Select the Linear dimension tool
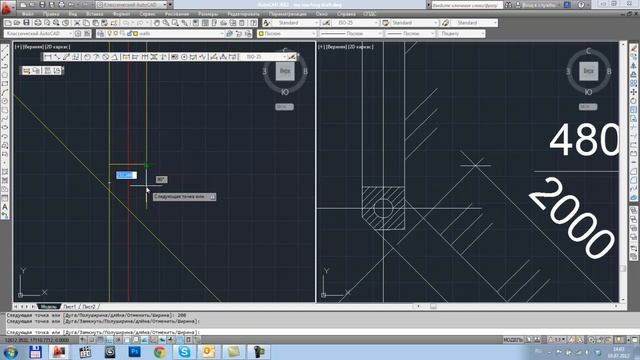The width and height of the screenshot is (640, 360). click(x=48, y=57)
